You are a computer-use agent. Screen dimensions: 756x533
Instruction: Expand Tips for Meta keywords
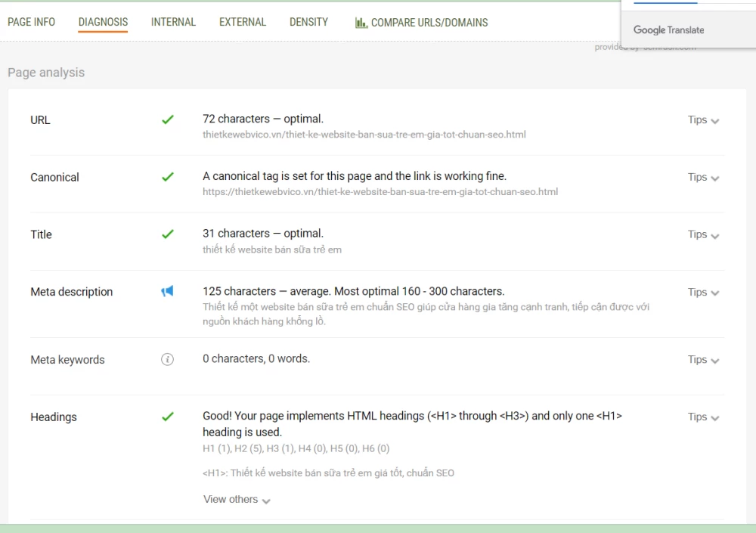point(703,360)
